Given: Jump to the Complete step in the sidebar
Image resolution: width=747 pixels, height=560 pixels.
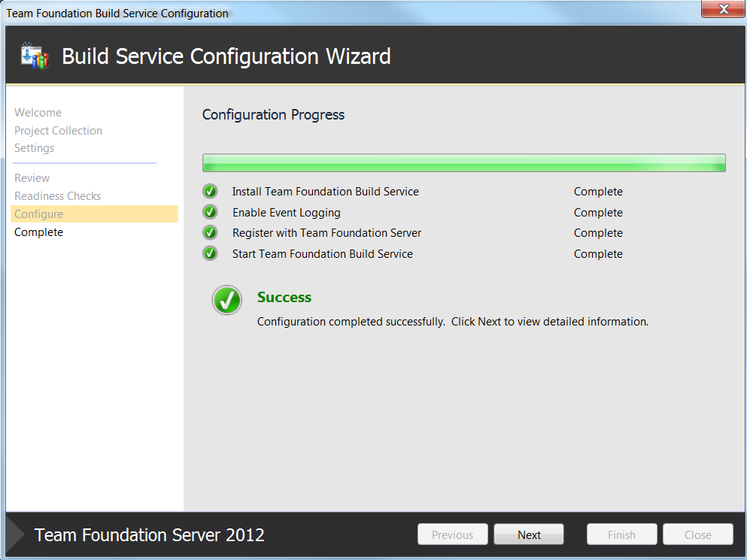Looking at the screenshot, I should (38, 232).
